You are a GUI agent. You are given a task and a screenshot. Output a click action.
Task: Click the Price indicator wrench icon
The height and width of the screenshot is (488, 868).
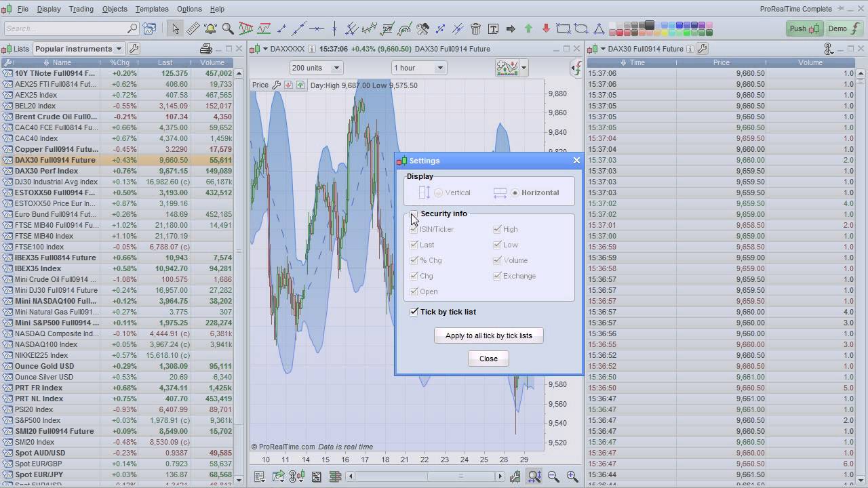coord(276,85)
